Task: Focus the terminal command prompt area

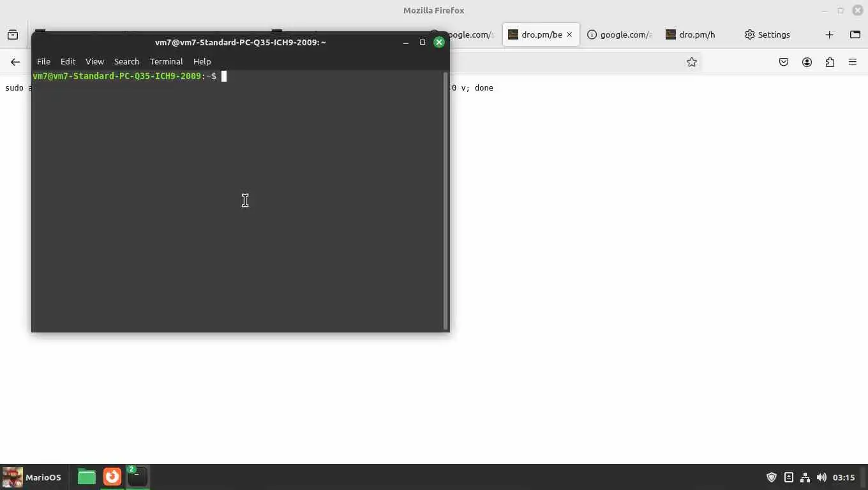Action: pos(237,200)
